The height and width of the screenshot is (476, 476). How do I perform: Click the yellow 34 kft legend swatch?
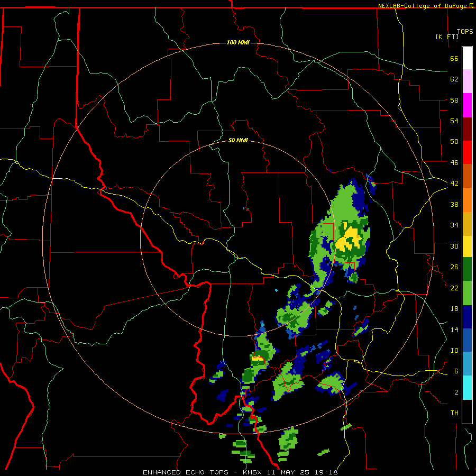[467, 246]
